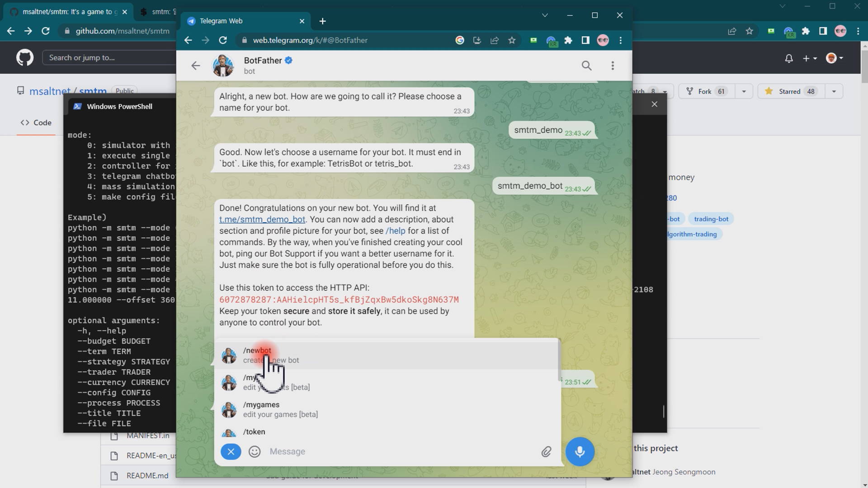Open the t.me/smtm_demo_bot link

pyautogui.click(x=262, y=220)
